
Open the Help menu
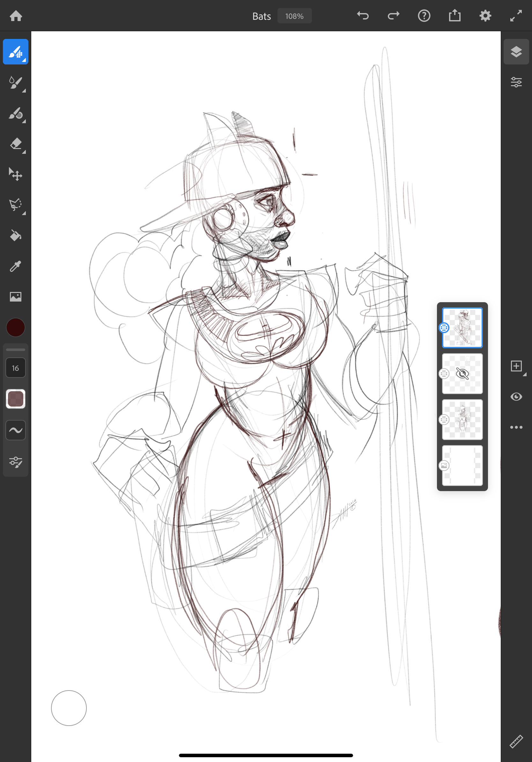(424, 16)
